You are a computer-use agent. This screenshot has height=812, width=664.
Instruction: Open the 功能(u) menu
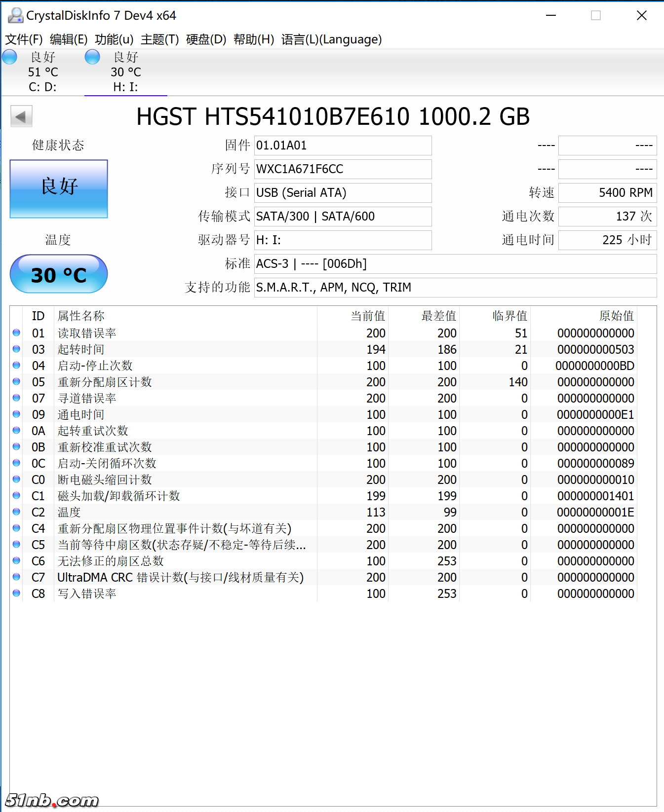[114, 39]
